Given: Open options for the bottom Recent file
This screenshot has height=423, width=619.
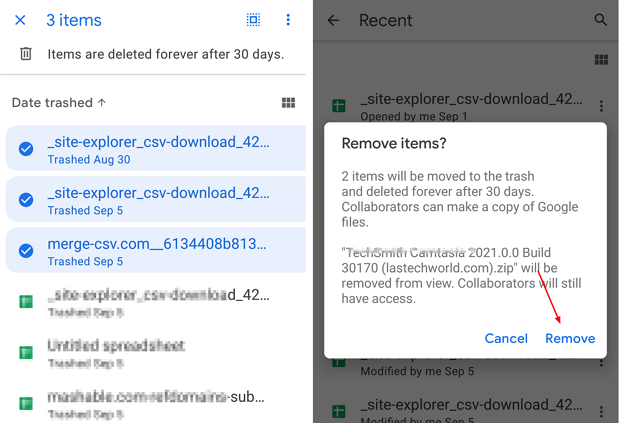Looking at the screenshot, I should [x=601, y=412].
